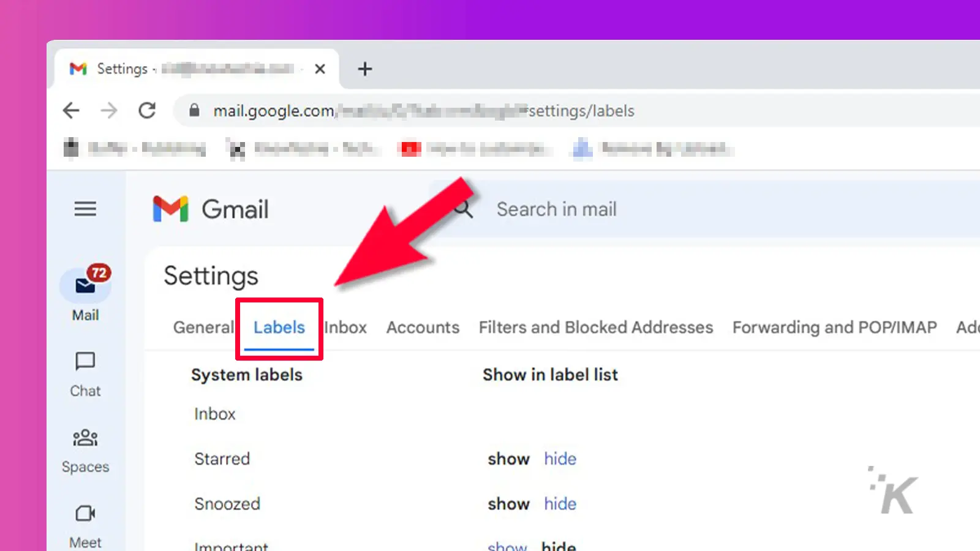Screen dimensions: 980x551
Task: Open the Meet section in sidebar
Action: [x=85, y=527]
